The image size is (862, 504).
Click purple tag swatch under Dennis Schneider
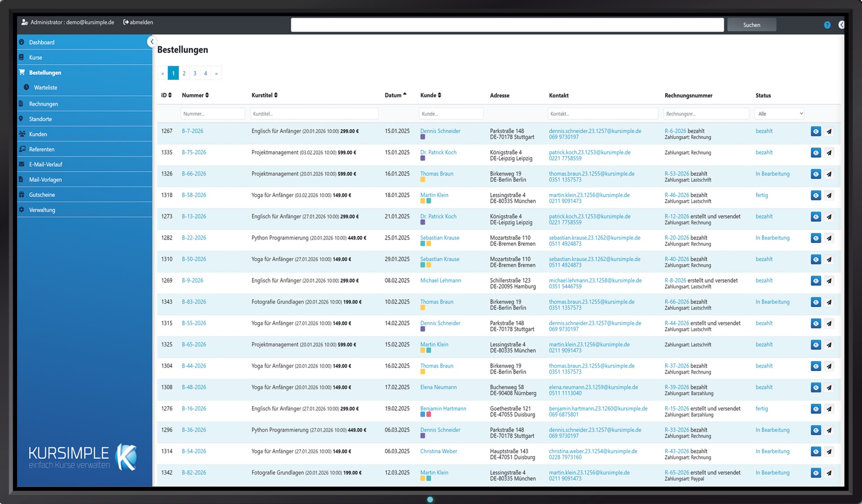(422, 137)
